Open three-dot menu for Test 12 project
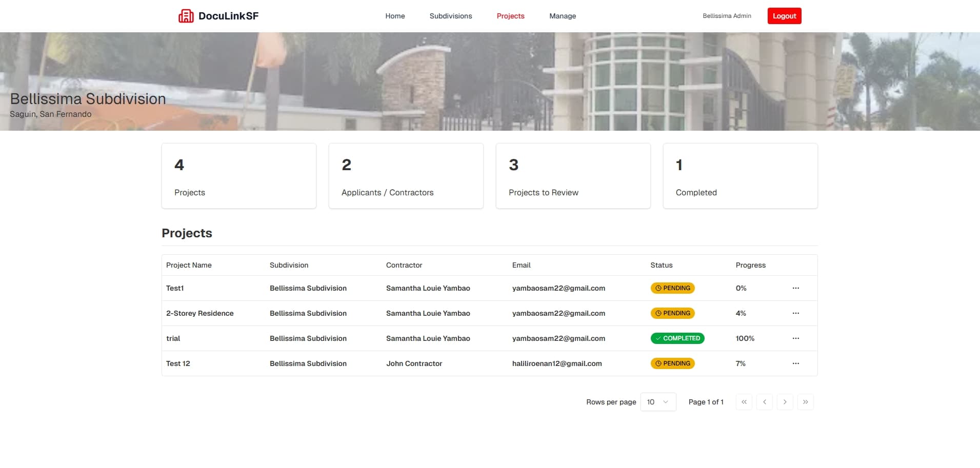The image size is (980, 468). 795,363
